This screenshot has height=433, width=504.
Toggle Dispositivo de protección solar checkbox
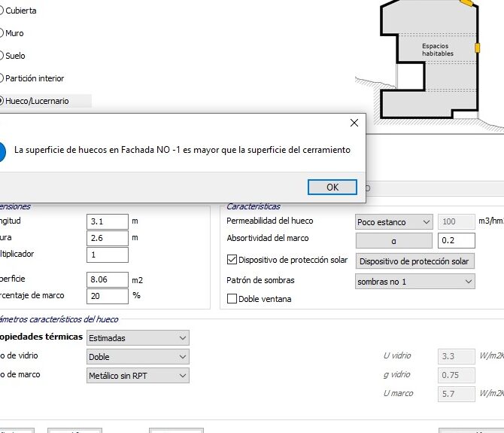232,260
